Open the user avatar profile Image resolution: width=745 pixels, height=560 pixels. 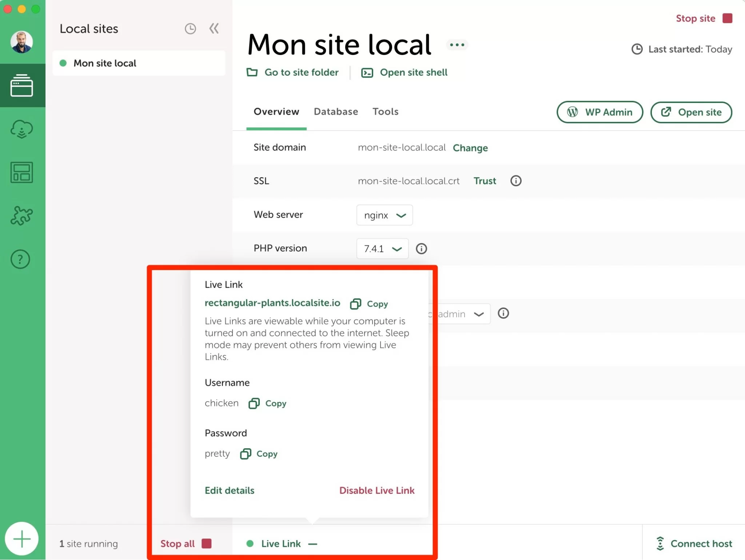pyautogui.click(x=21, y=42)
